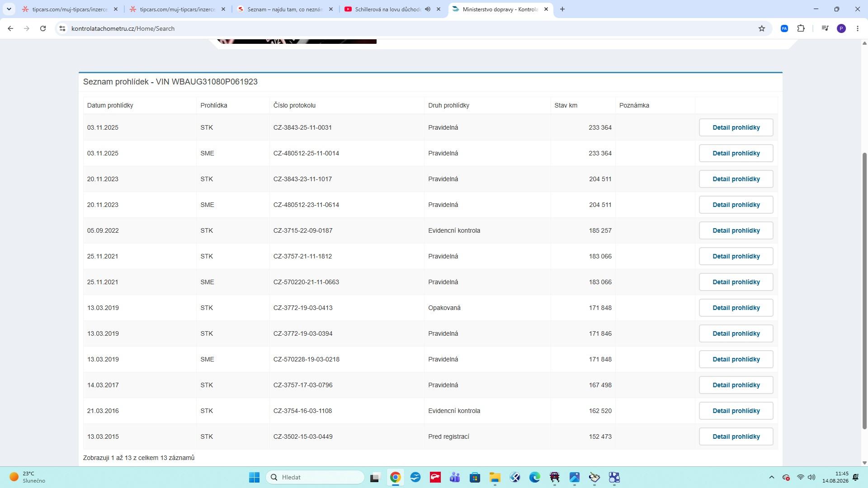The image size is (868, 488).
Task: Open Detail prohlídky for CZ-570220-21-11-0663
Action: point(736,282)
